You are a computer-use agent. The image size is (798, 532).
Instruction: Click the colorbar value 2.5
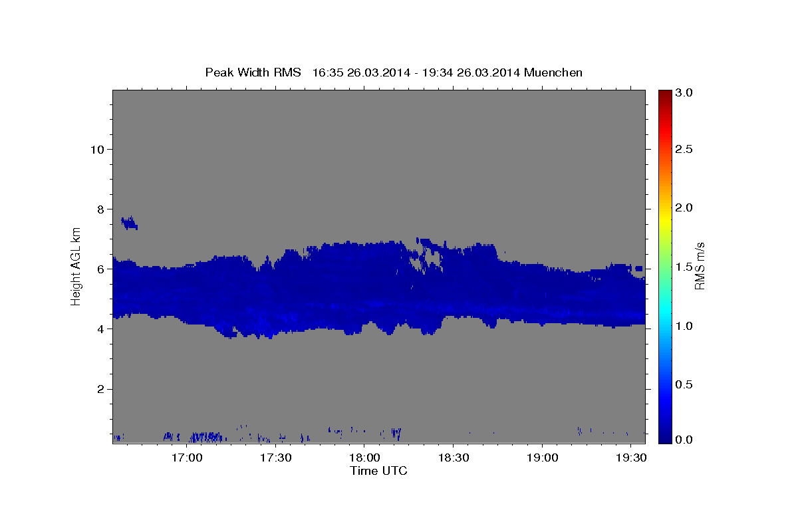(x=684, y=149)
